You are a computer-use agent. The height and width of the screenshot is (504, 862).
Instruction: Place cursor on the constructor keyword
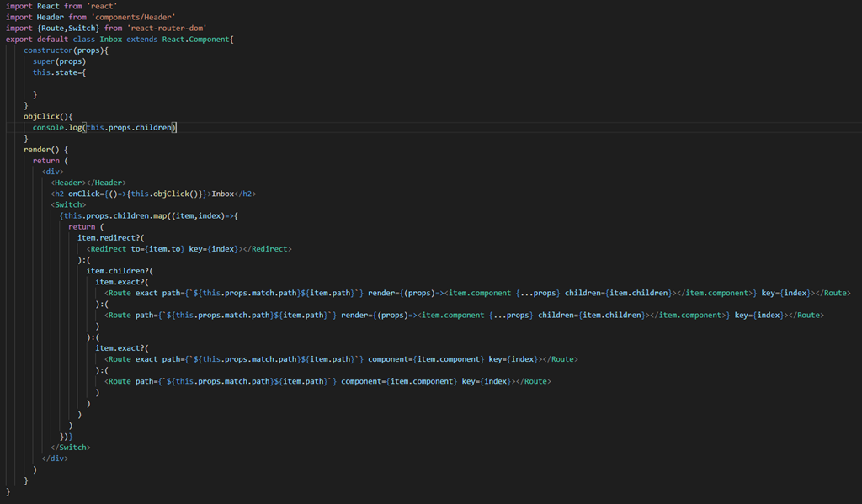49,50
